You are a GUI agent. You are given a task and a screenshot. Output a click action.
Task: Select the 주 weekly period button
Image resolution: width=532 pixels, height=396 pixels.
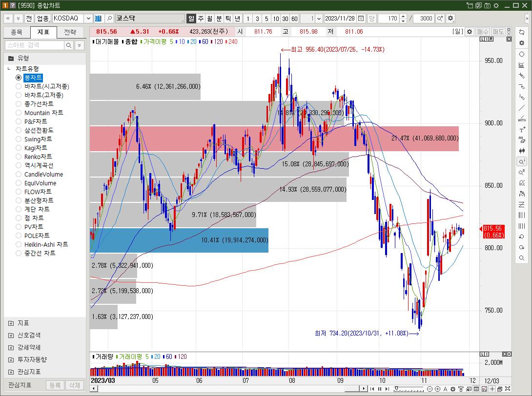pos(201,19)
